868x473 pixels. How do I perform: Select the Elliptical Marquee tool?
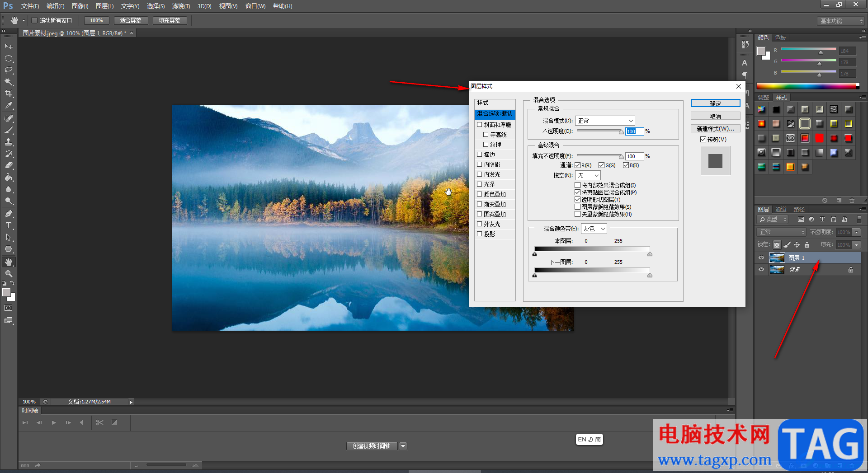point(9,58)
